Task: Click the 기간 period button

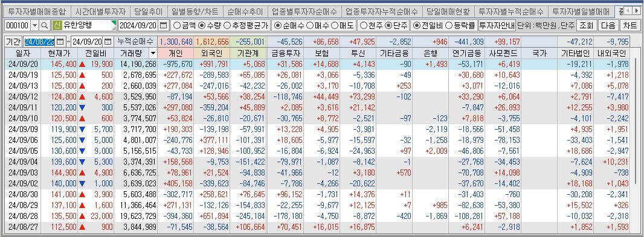Action: [x=13, y=42]
